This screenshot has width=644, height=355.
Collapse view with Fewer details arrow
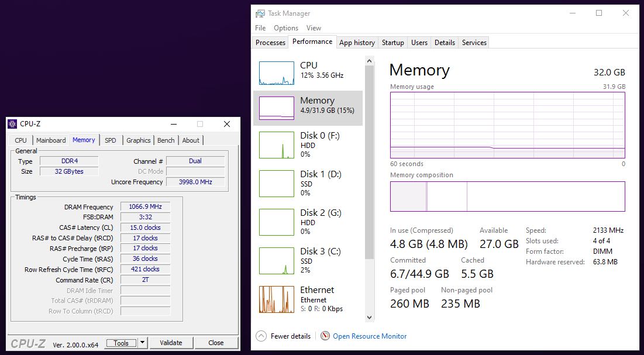[x=261, y=336]
